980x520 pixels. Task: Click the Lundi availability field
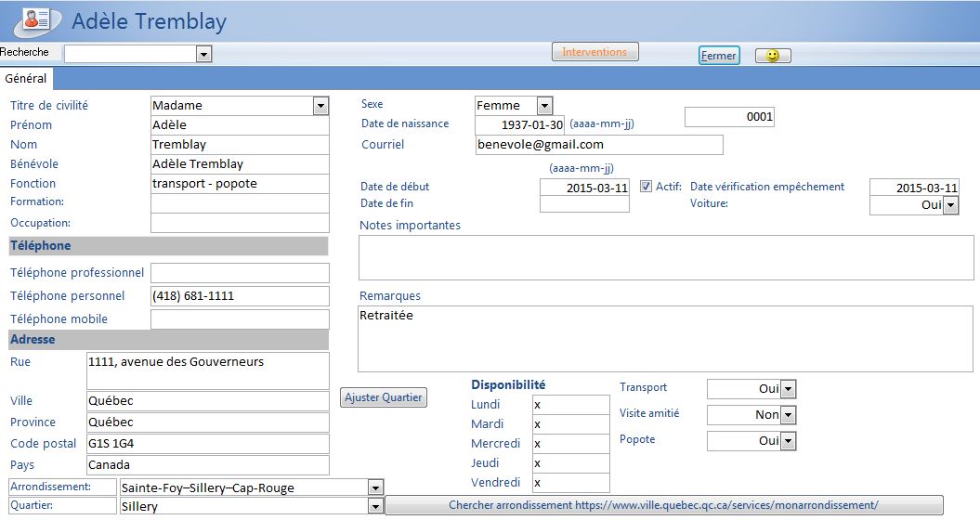(x=570, y=405)
